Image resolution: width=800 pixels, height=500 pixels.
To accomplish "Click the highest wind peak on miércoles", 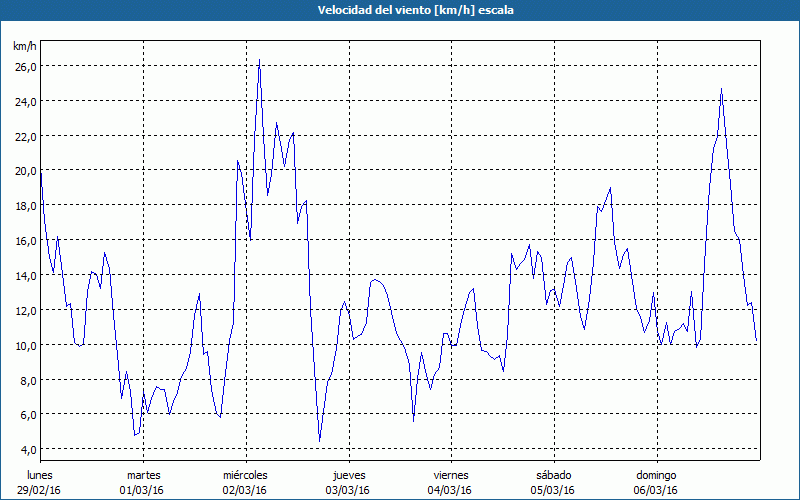I will coord(259,60).
